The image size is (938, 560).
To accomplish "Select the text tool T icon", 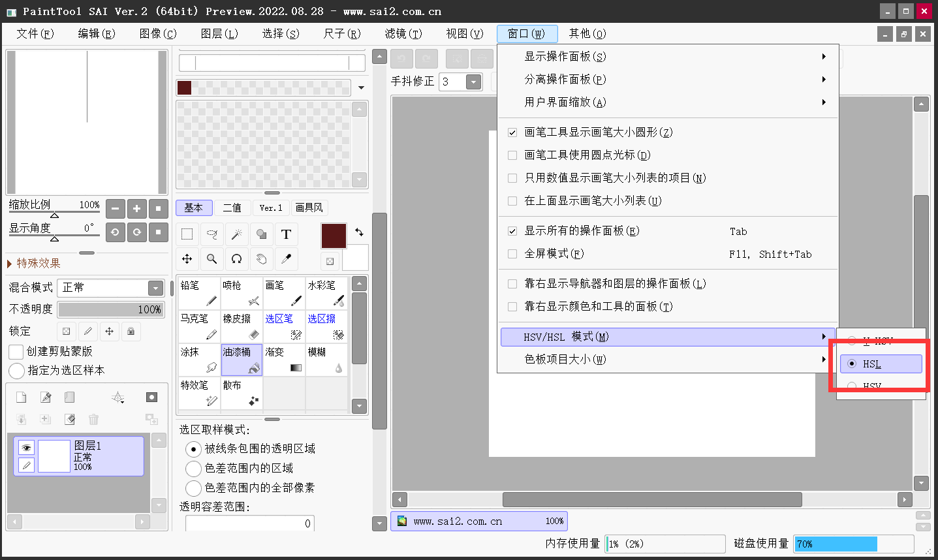I will (x=286, y=234).
